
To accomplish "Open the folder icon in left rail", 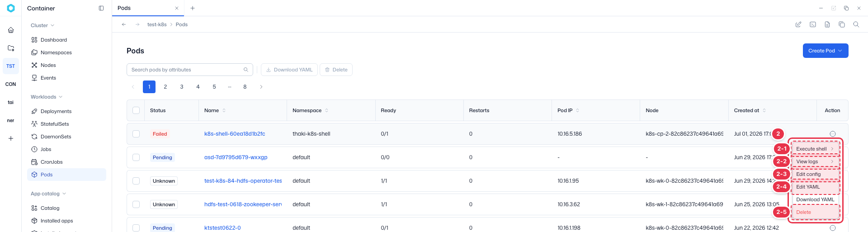I will click(11, 48).
